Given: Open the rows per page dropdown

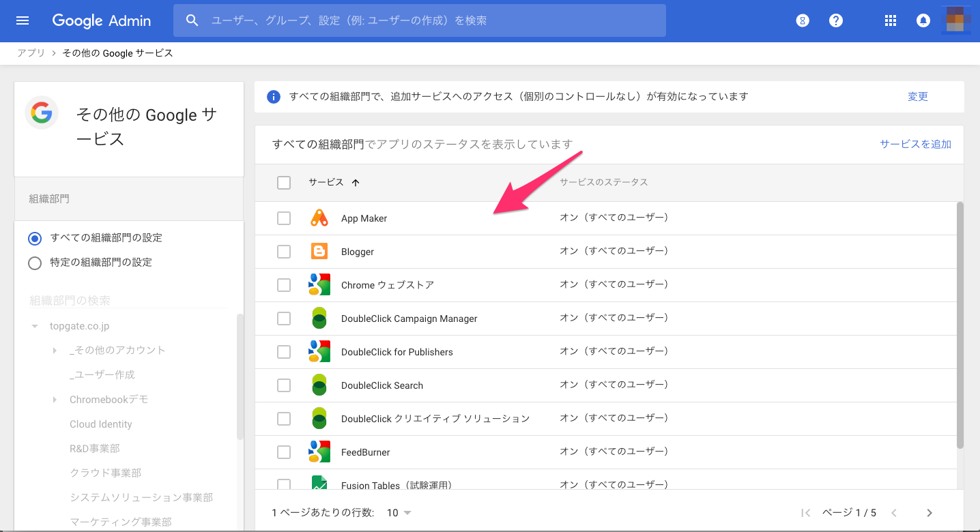Looking at the screenshot, I should click(x=400, y=513).
